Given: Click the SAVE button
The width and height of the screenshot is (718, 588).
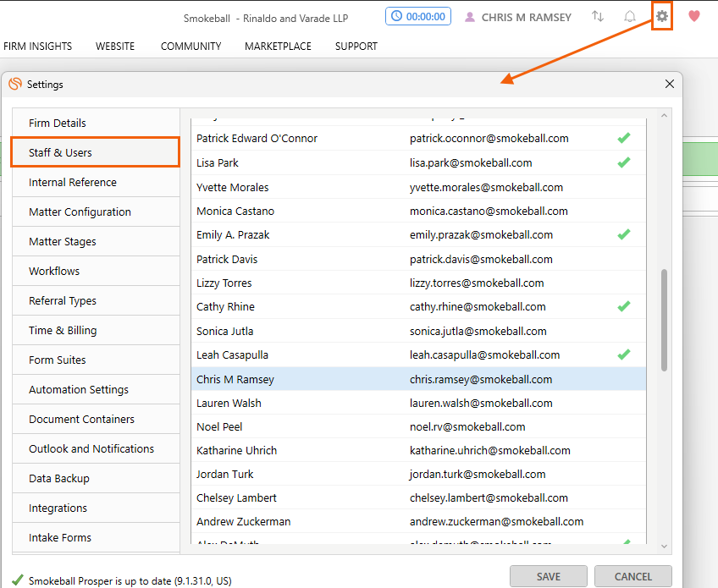Looking at the screenshot, I should coord(549,576).
